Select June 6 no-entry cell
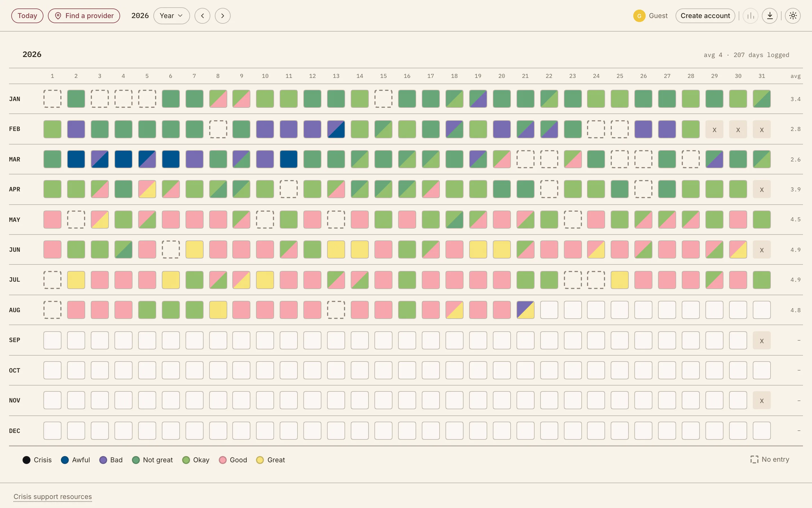 (x=171, y=250)
